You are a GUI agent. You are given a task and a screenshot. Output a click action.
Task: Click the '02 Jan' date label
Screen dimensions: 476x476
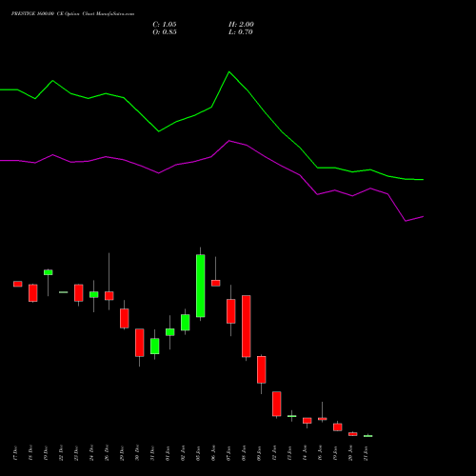[x=183, y=453]
